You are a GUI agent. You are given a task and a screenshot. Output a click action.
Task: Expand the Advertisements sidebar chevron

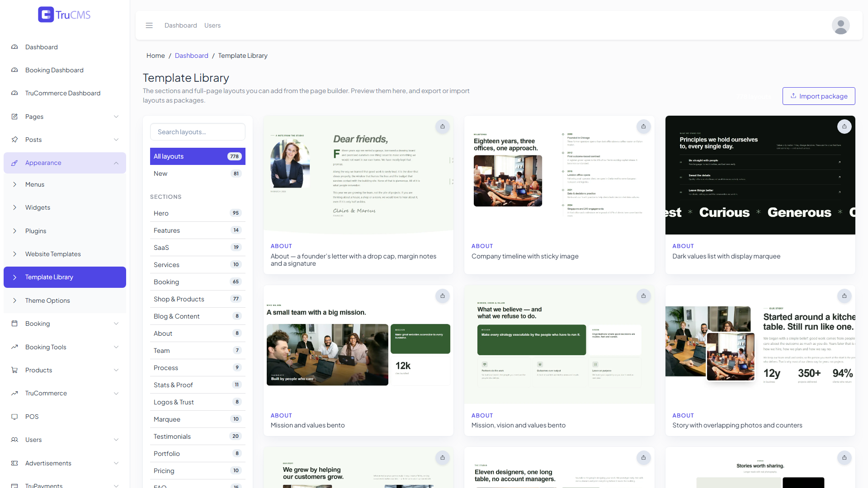(116, 463)
